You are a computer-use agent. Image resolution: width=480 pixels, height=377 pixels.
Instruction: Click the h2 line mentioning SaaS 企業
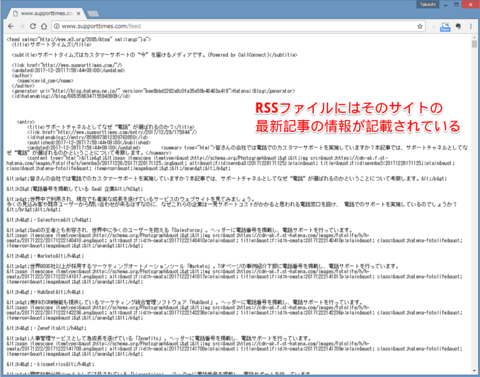click(x=75, y=189)
